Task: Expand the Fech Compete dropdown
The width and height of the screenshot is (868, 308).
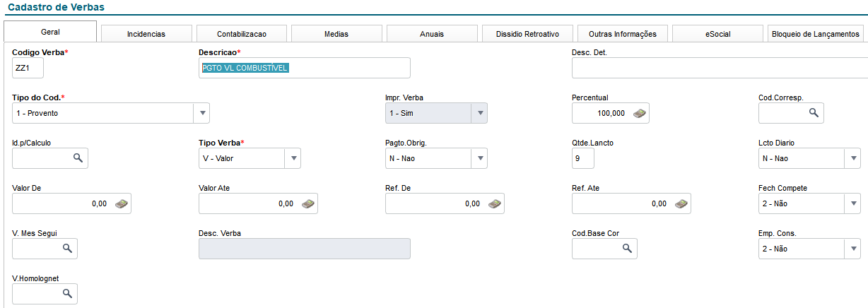Action: click(852, 203)
